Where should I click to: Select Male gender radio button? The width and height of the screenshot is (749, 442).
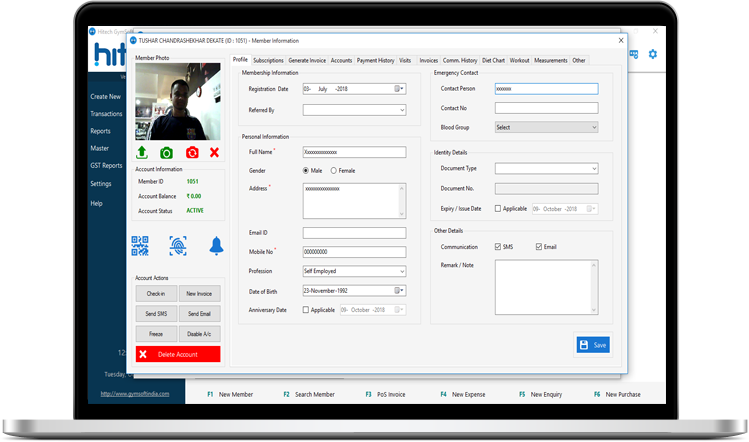(306, 171)
